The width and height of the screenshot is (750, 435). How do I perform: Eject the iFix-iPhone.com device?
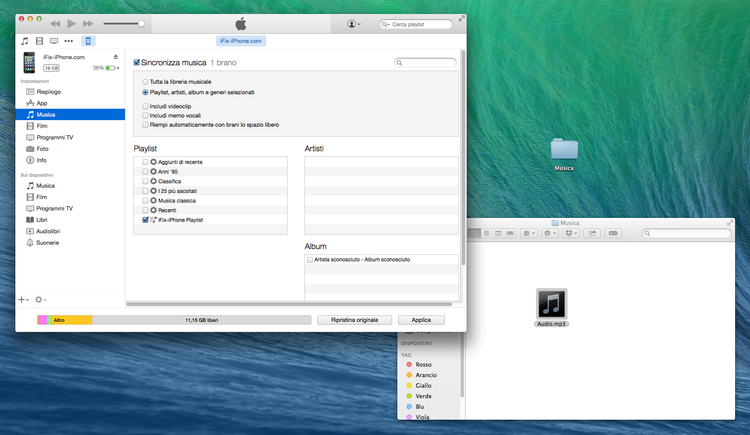tap(116, 57)
